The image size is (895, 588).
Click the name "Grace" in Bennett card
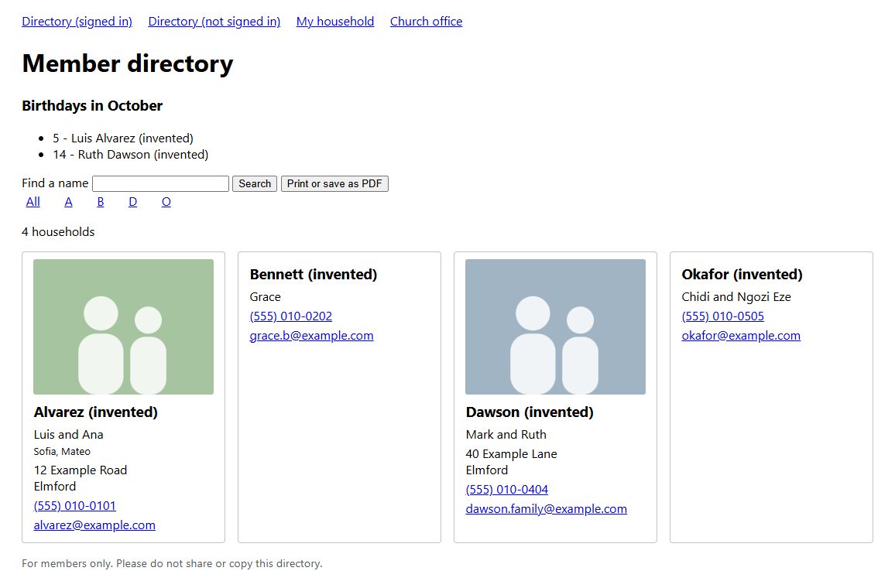265,297
